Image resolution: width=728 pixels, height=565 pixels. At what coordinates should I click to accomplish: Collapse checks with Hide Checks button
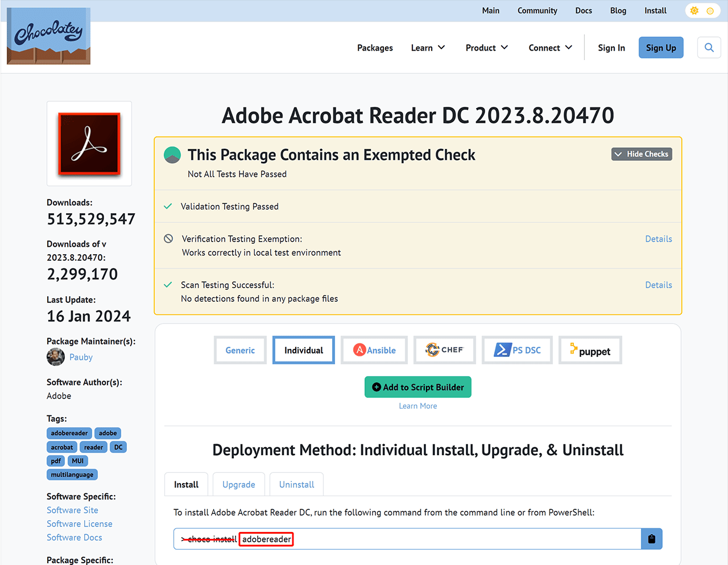[642, 154]
